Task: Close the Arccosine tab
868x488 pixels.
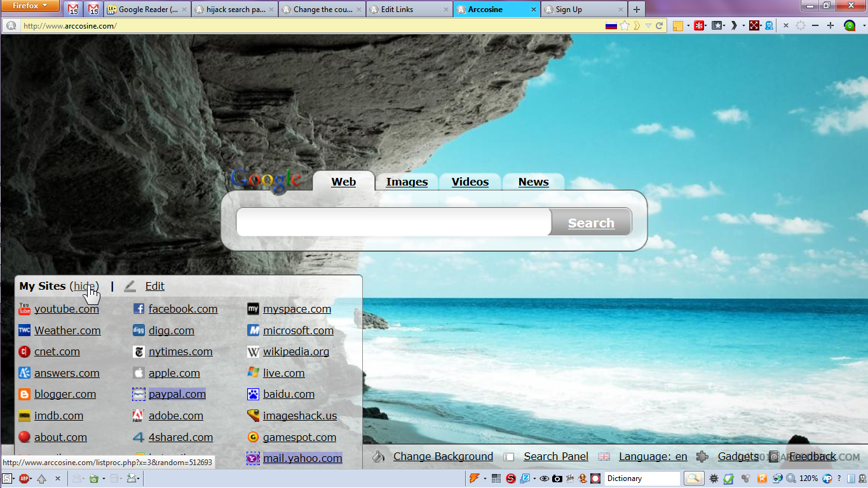Action: tap(534, 10)
